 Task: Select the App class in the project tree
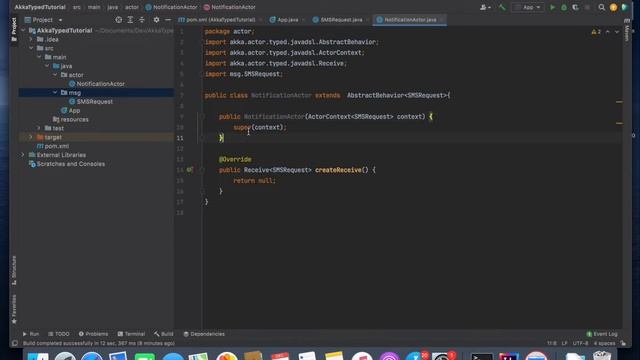tap(70, 111)
